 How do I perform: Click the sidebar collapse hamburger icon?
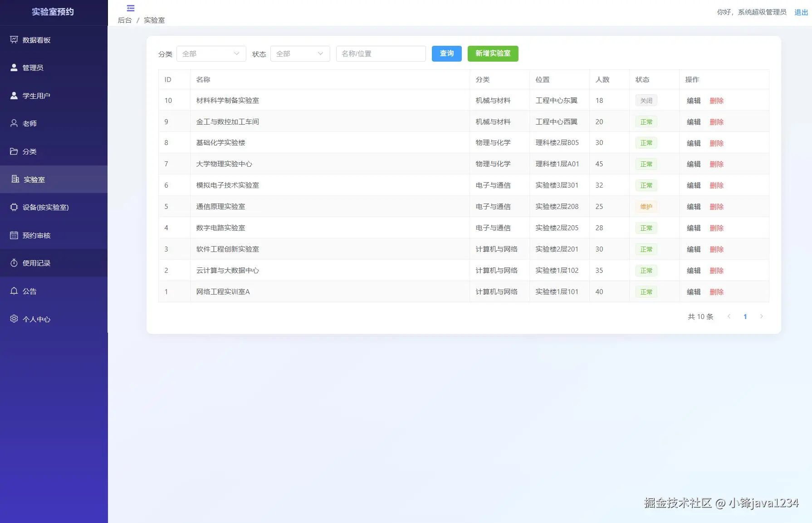pos(131,8)
